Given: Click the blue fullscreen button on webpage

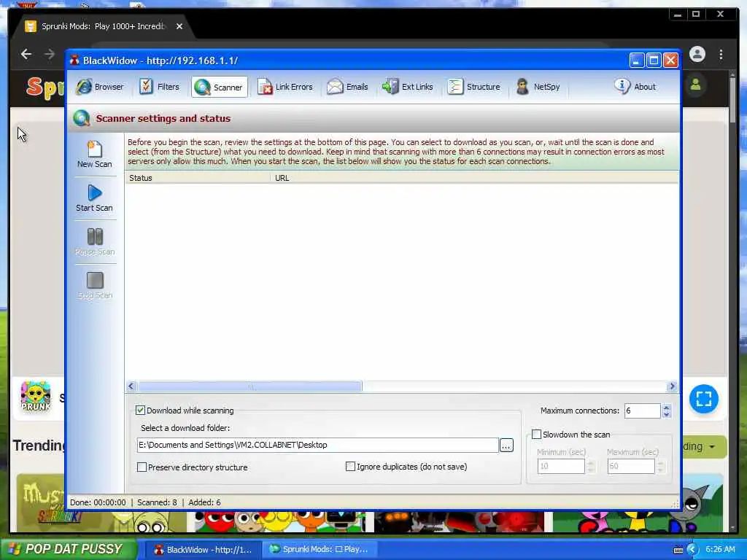Looking at the screenshot, I should tap(704, 399).
